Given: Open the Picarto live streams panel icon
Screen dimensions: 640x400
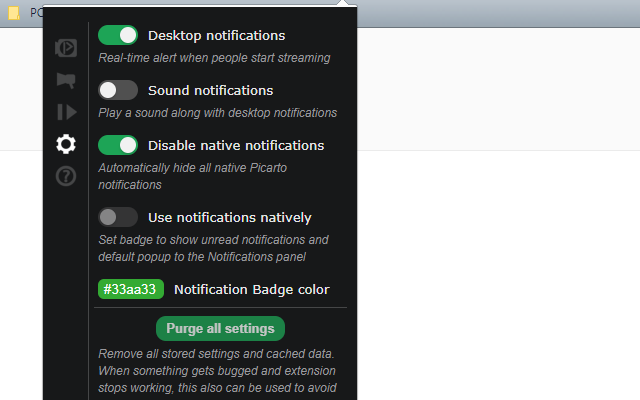Looking at the screenshot, I should (x=66, y=48).
